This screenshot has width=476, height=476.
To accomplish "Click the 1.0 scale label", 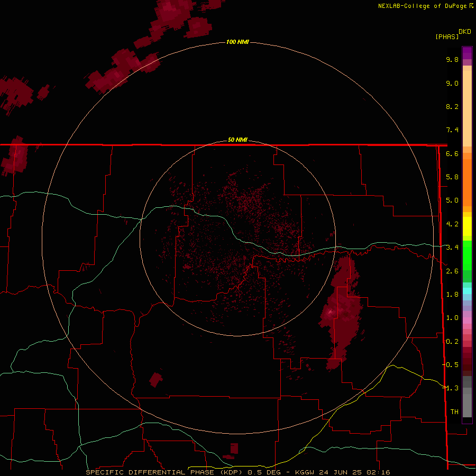I will [x=452, y=318].
